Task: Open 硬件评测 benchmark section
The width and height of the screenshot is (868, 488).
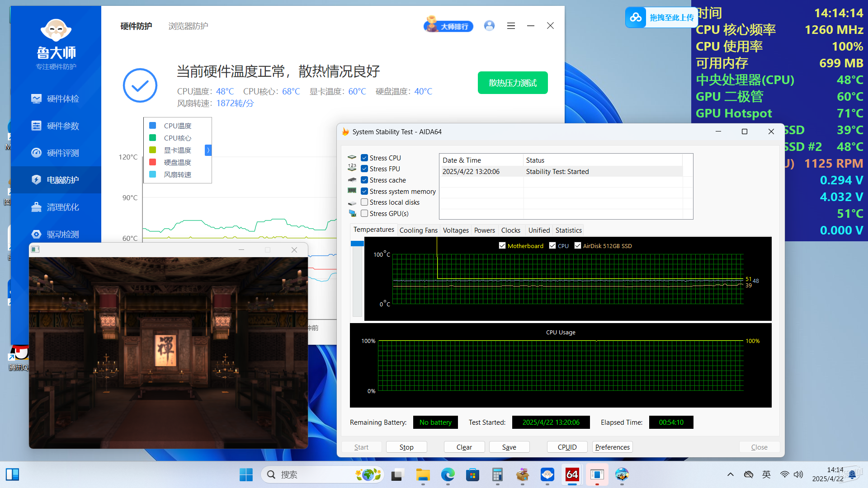Action: 56,153
